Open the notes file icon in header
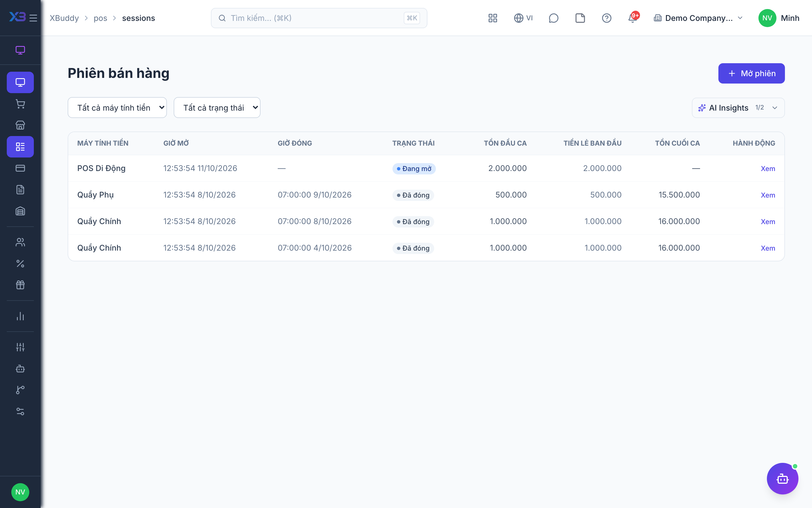Screen dimensions: 812x508 580,18
